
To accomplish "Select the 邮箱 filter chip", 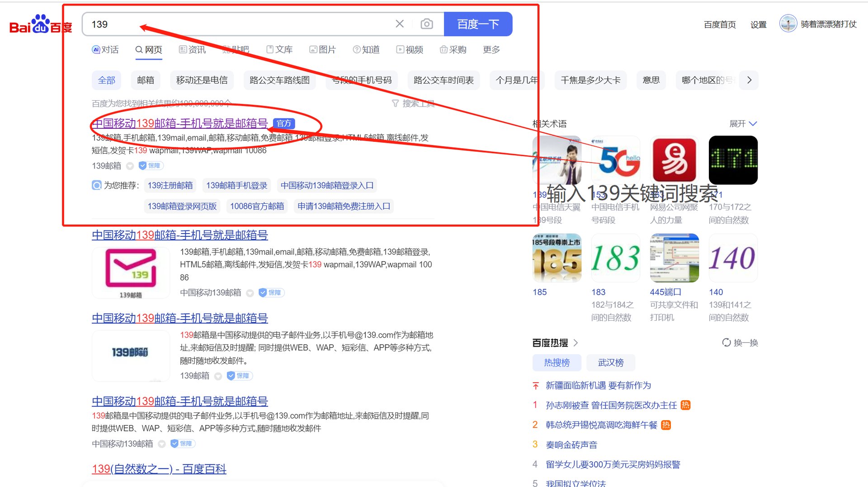I will coord(145,80).
